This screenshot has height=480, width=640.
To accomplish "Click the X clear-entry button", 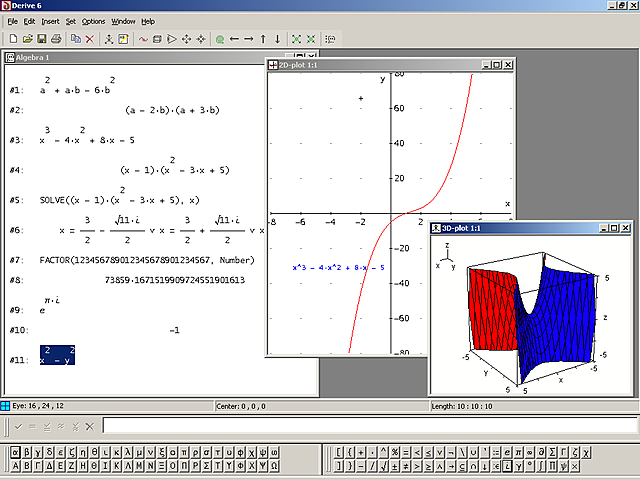I will click(90, 427).
